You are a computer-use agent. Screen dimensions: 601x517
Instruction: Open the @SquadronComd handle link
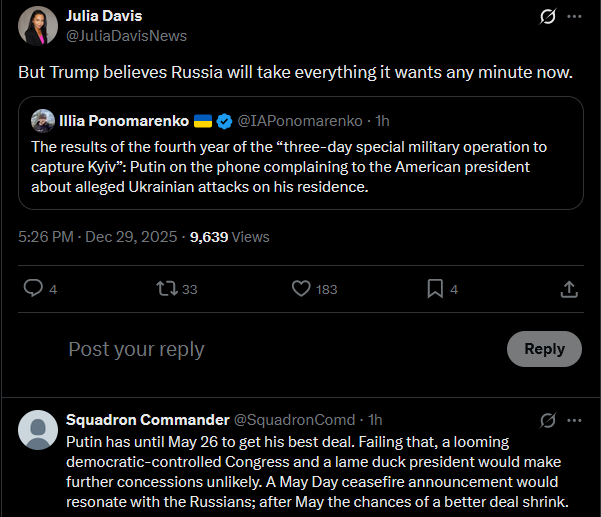pyautogui.click(x=295, y=420)
